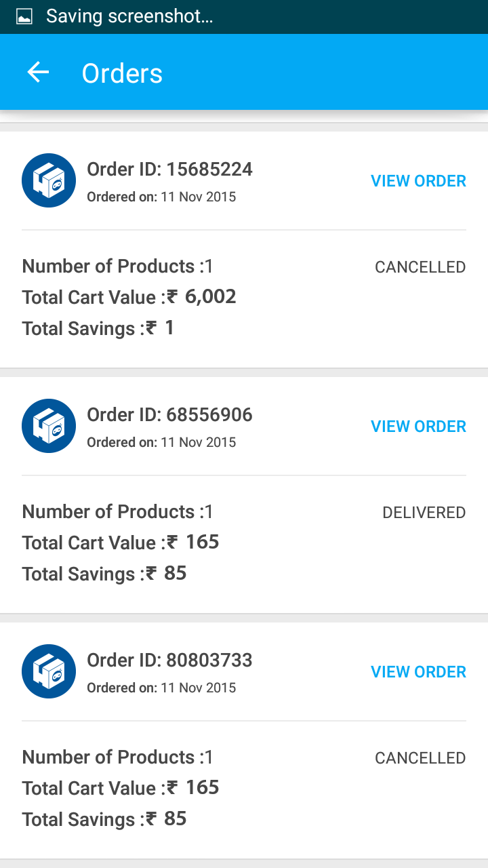Tap the DELIVERED status label
This screenshot has width=488, height=868.
(x=424, y=513)
